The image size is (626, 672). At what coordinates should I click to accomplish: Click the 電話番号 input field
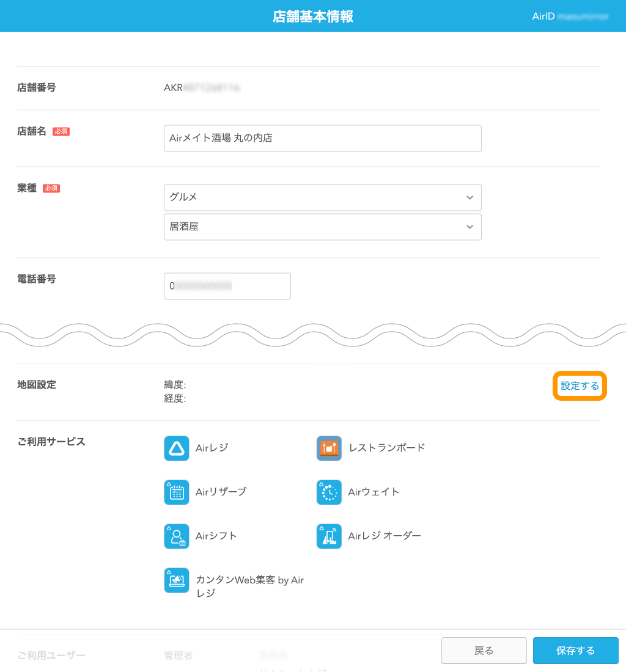tap(227, 286)
